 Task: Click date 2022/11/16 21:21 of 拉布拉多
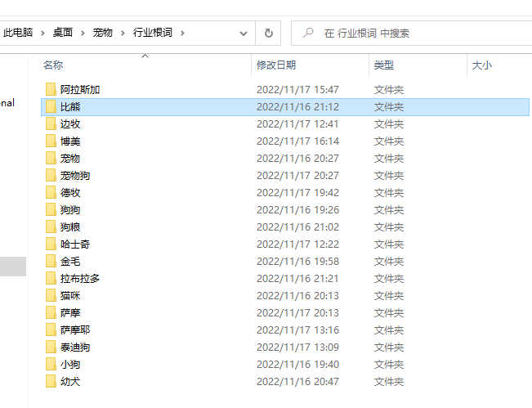coord(297,278)
